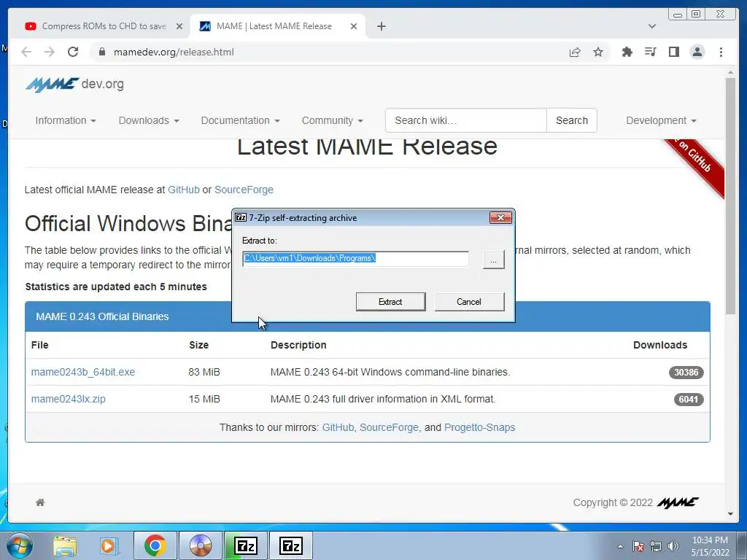The image size is (747, 560).
Task: Click the home icon in the page footer
Action: (40, 502)
